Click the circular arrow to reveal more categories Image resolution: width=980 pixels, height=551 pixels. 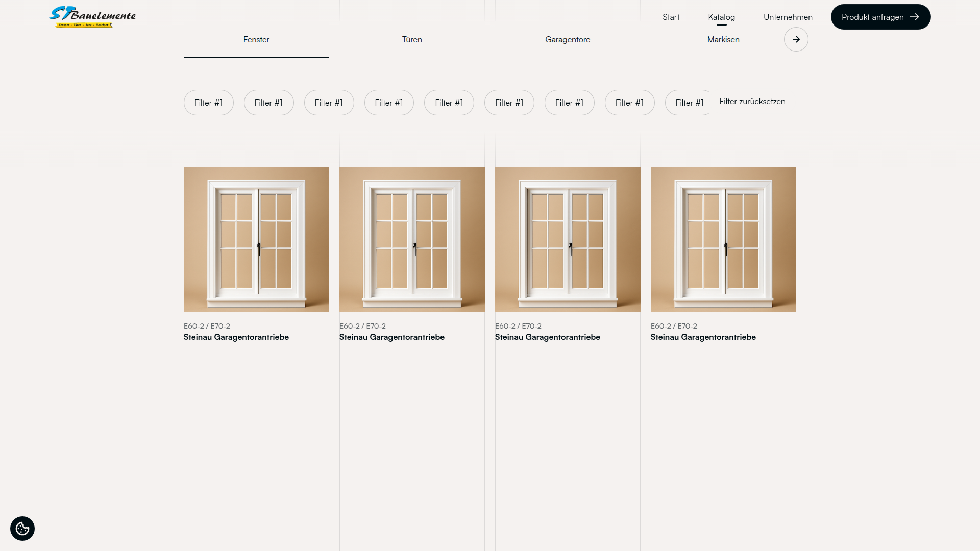click(x=796, y=39)
